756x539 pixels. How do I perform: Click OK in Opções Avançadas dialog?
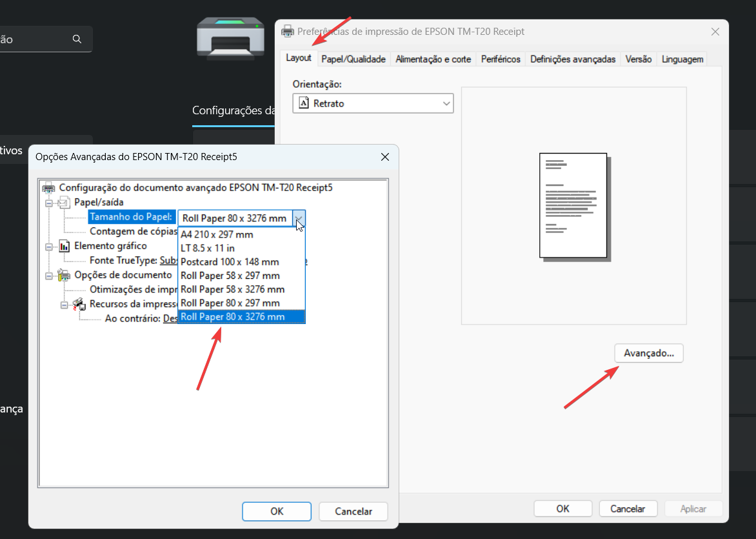(277, 511)
